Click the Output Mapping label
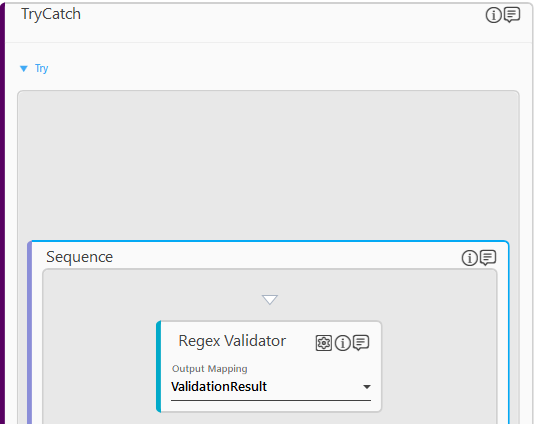The width and height of the screenshot is (538, 424). [x=210, y=369]
